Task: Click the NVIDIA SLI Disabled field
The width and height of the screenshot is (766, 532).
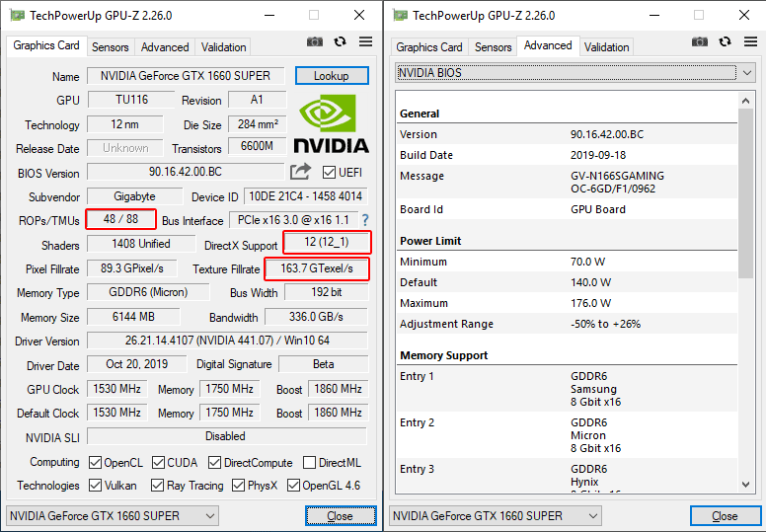Action: 227,436
